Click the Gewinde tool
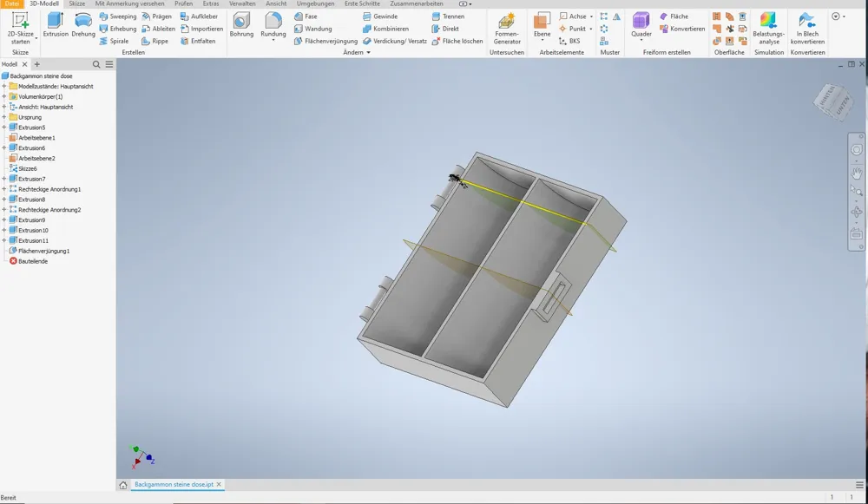The height and width of the screenshot is (504, 868). [x=380, y=16]
